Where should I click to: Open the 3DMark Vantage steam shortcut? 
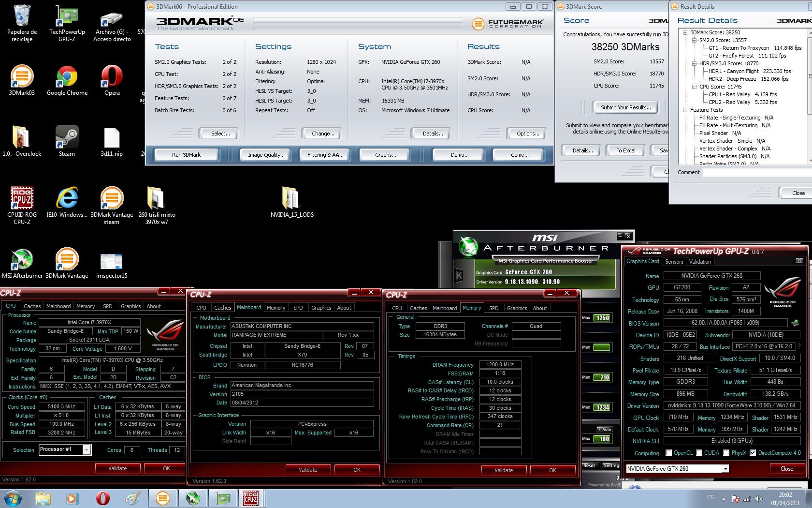[112, 206]
